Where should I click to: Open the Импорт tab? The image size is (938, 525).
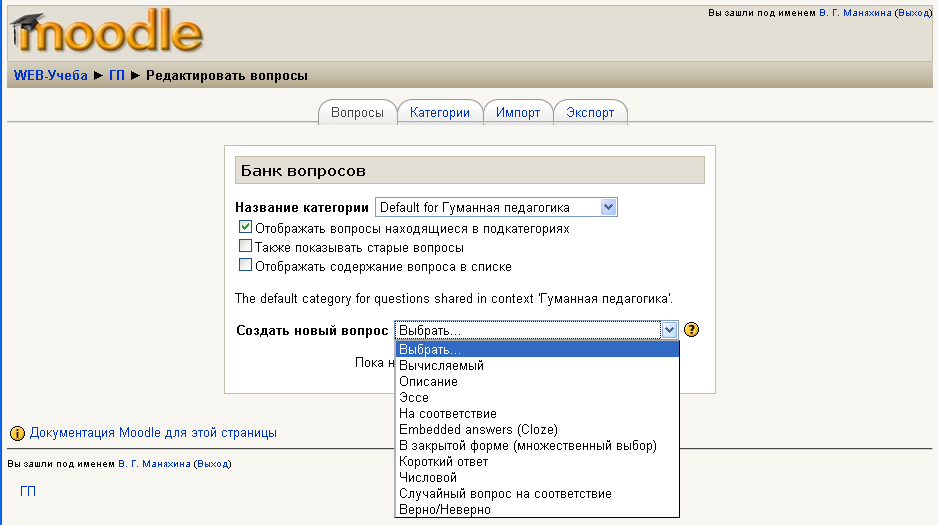tap(518, 113)
